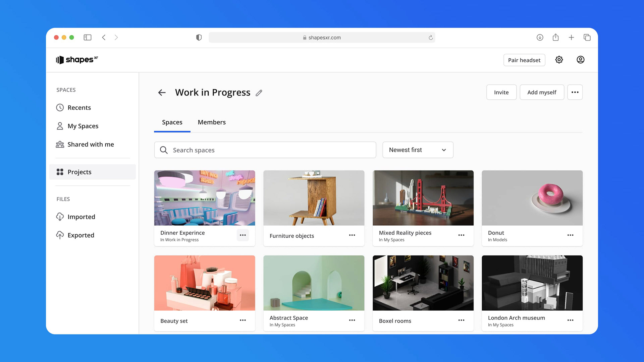Open Dinner Experience three-dot menu
The width and height of the screenshot is (644, 362).
243,235
